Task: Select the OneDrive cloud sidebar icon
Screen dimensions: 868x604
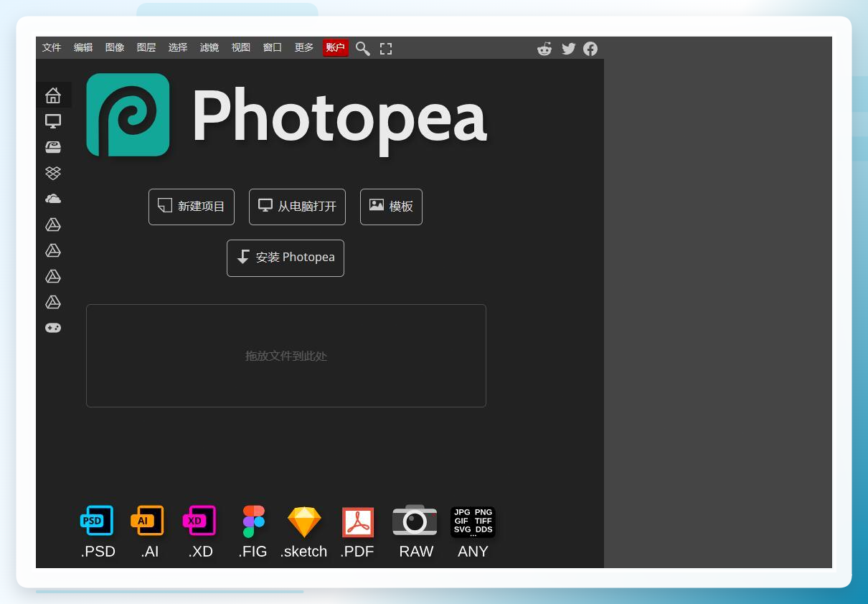Action: pos(53,199)
